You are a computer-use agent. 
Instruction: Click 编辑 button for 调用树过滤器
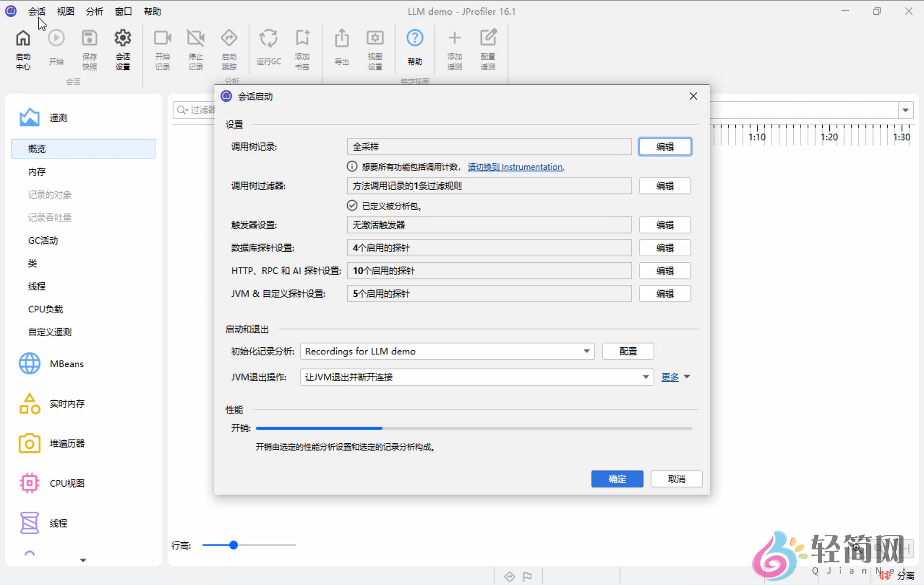pos(665,186)
